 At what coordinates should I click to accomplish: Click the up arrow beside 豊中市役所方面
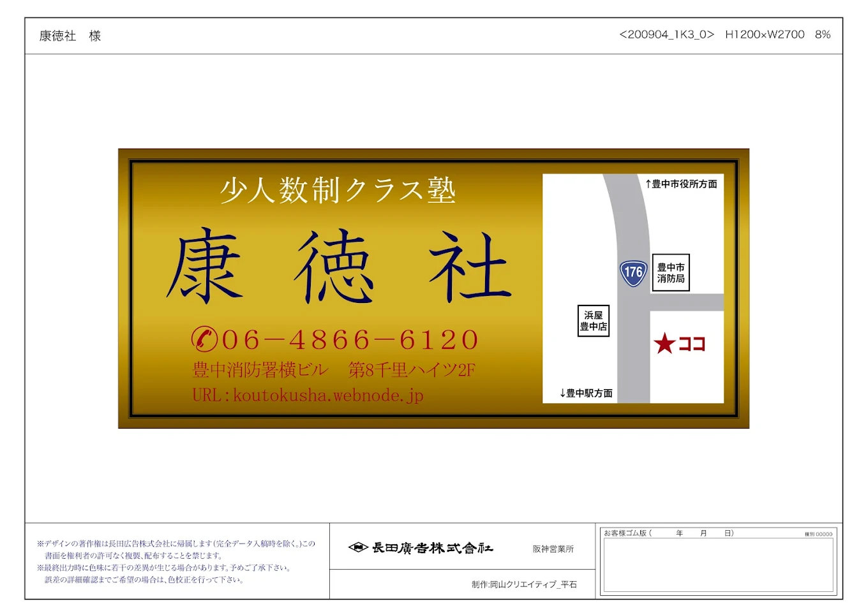pyautogui.click(x=648, y=184)
